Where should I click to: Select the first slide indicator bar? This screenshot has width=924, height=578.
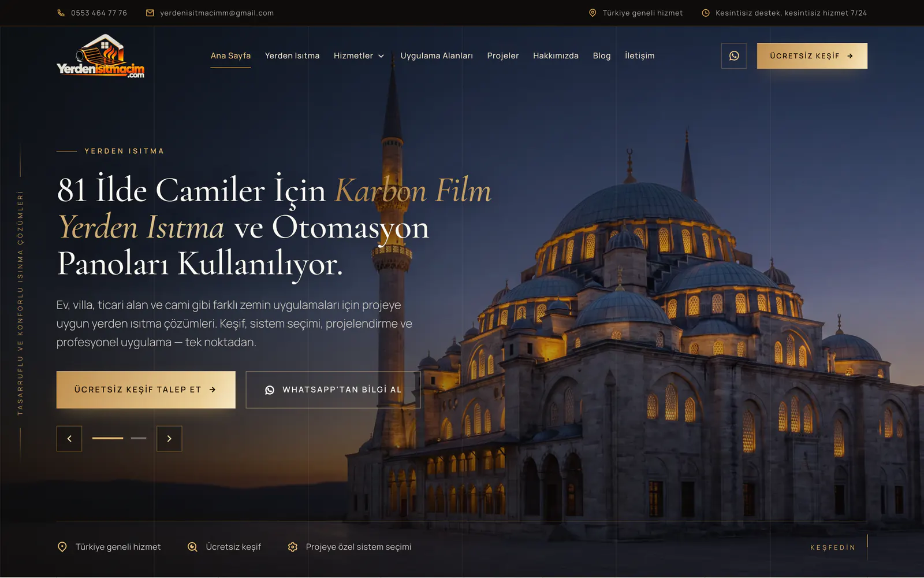point(108,438)
